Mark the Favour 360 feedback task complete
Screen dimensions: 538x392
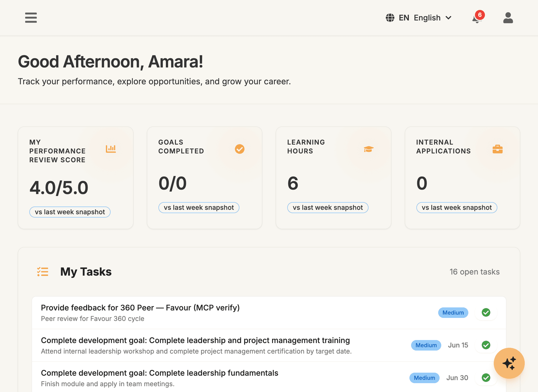[486, 313]
